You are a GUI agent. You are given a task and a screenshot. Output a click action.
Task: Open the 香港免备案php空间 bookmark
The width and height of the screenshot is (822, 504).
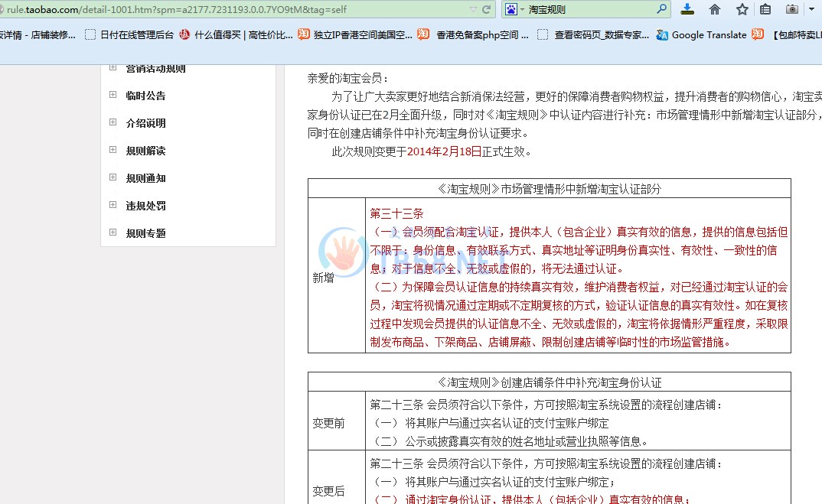474,35
